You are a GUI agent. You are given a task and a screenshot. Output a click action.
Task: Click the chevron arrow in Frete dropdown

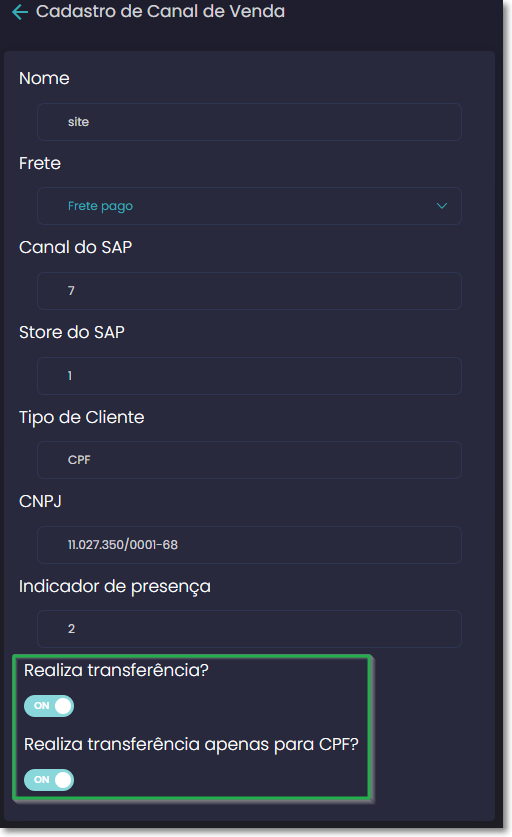pyautogui.click(x=442, y=206)
